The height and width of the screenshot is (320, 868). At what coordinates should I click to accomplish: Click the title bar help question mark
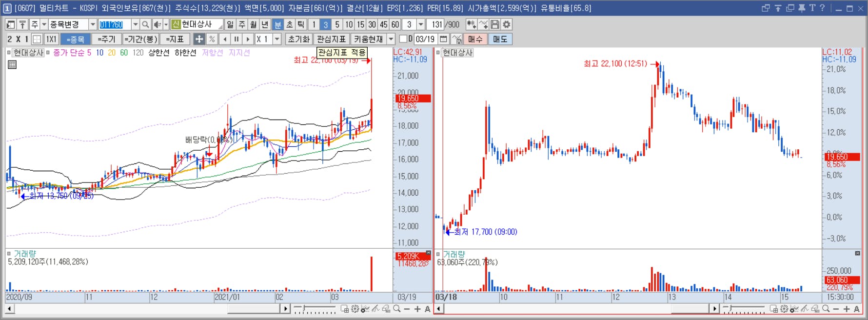point(822,8)
